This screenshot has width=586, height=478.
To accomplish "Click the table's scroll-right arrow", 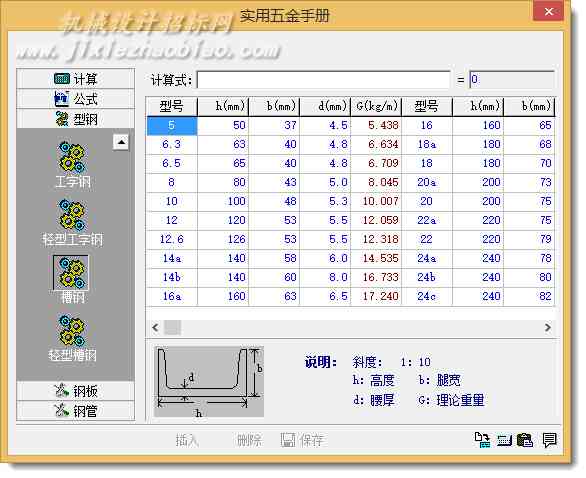I will coord(548,328).
